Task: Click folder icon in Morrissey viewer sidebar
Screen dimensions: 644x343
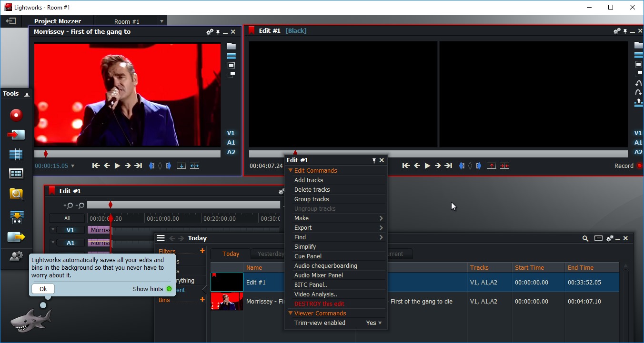Action: click(x=231, y=46)
